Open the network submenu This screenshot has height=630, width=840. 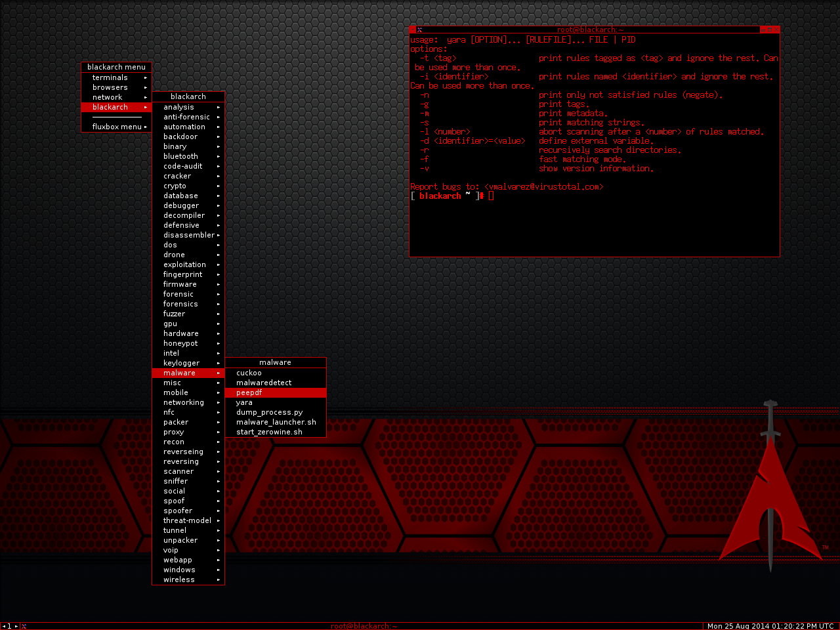tap(116, 97)
